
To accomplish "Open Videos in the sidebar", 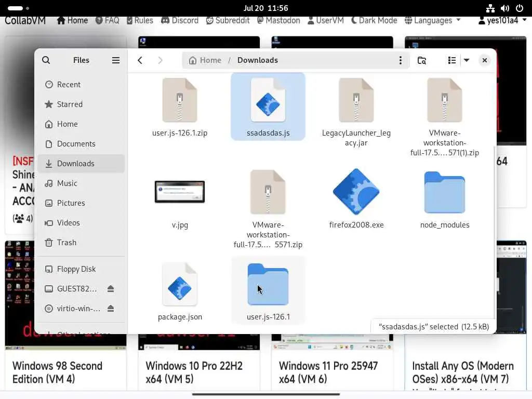I will (81, 222).
